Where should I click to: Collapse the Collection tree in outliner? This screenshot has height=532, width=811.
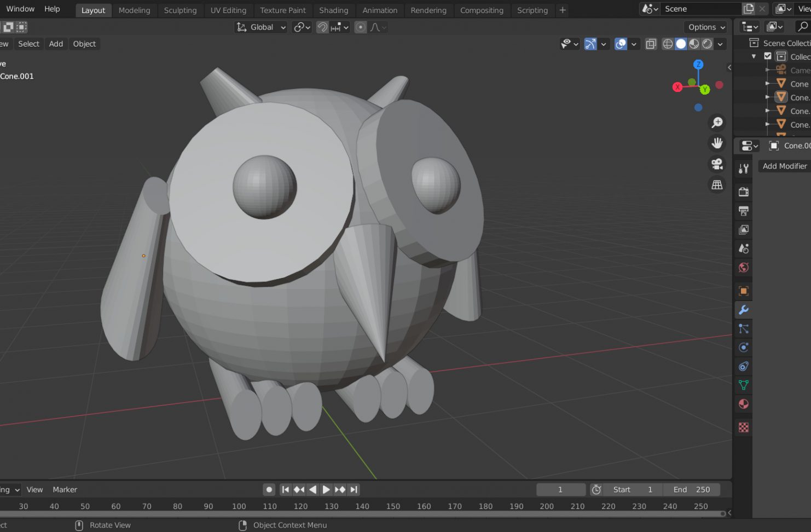pos(754,56)
